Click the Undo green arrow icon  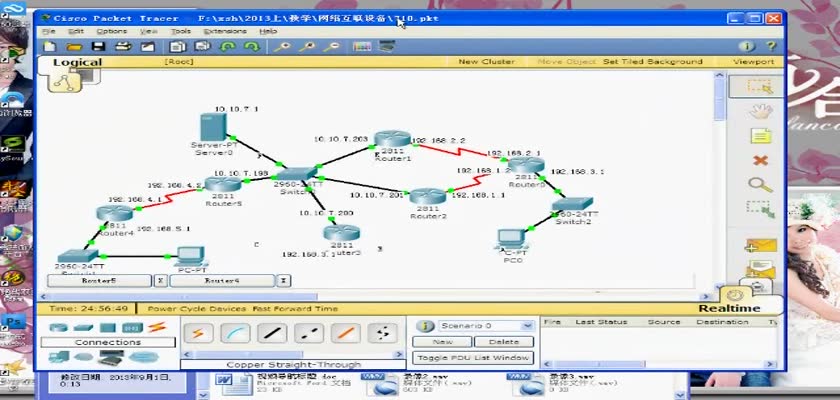coord(228,47)
